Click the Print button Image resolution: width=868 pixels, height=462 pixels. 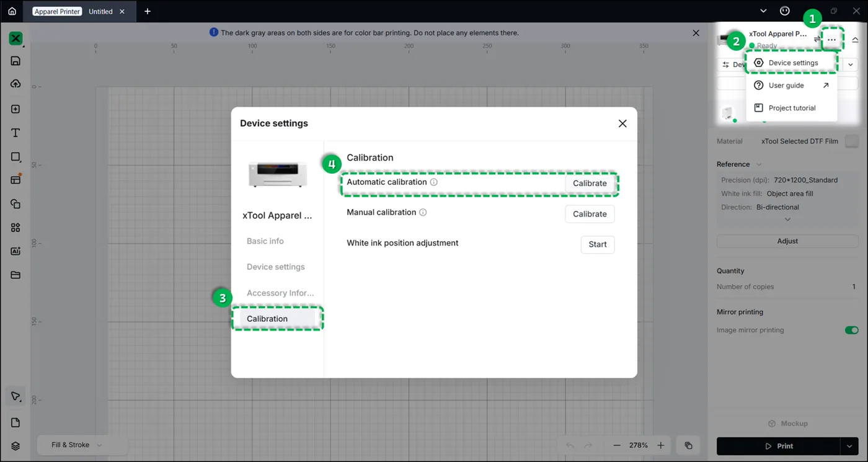pyautogui.click(x=779, y=446)
